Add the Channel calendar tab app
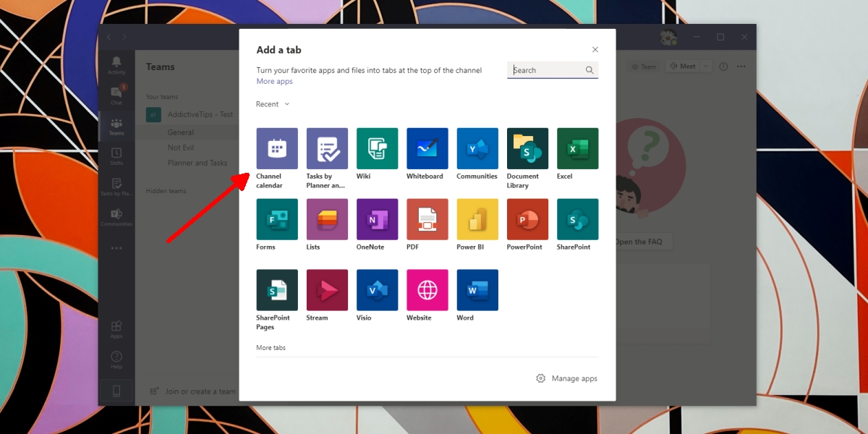Screen dimensions: 868x434 click(x=277, y=149)
